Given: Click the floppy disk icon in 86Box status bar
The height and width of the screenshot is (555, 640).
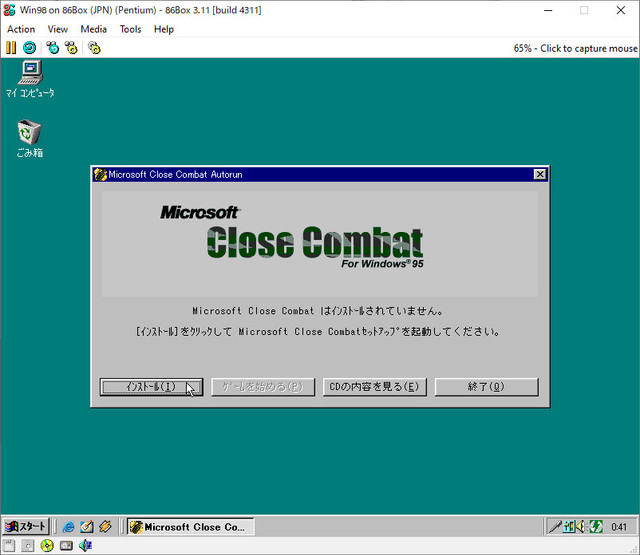Looking at the screenshot, I should tap(9, 546).
